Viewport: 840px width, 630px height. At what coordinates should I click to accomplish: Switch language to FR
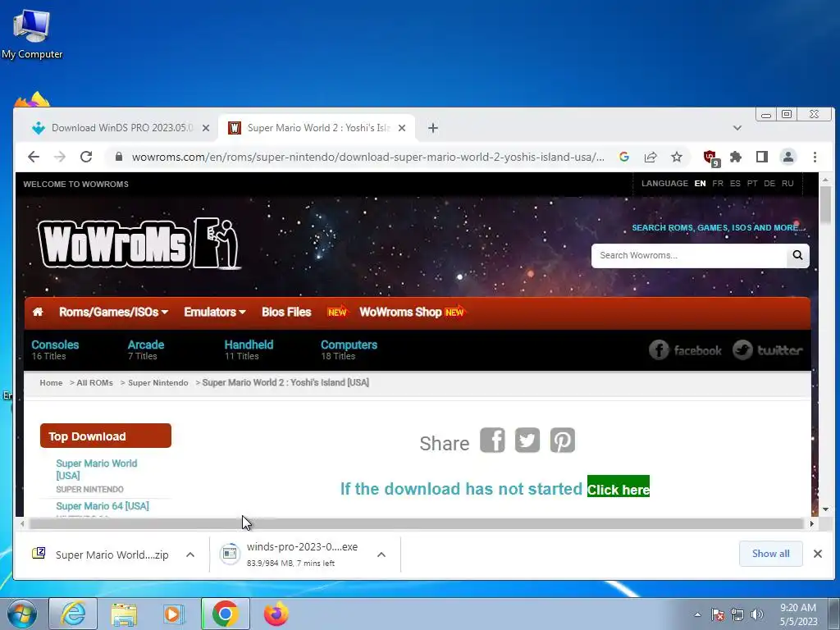coord(718,183)
